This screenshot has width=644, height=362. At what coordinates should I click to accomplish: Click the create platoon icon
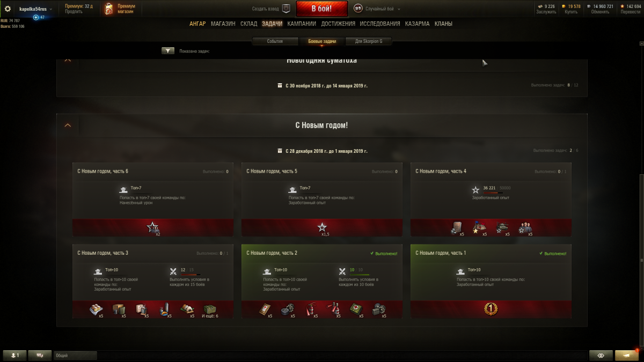(x=286, y=9)
